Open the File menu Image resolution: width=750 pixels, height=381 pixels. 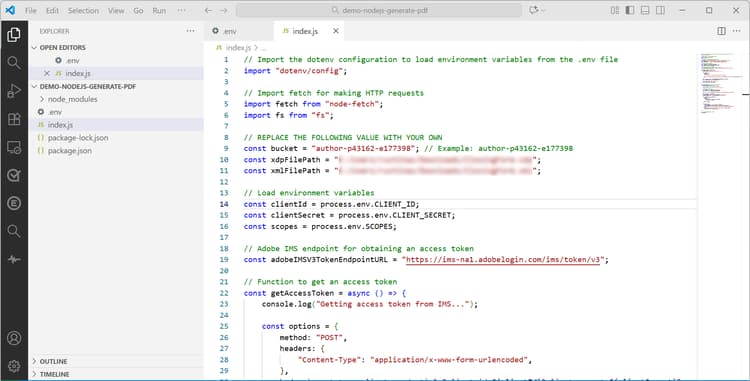click(31, 11)
